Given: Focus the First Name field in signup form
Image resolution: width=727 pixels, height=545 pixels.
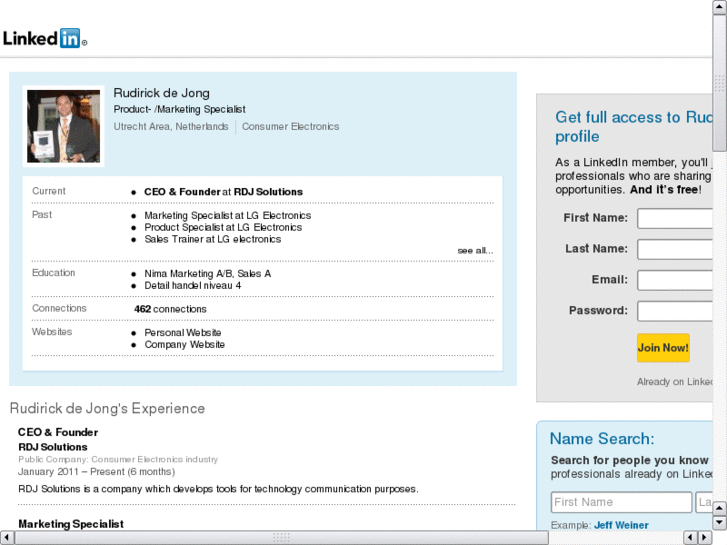Looking at the screenshot, I should click(x=675, y=218).
